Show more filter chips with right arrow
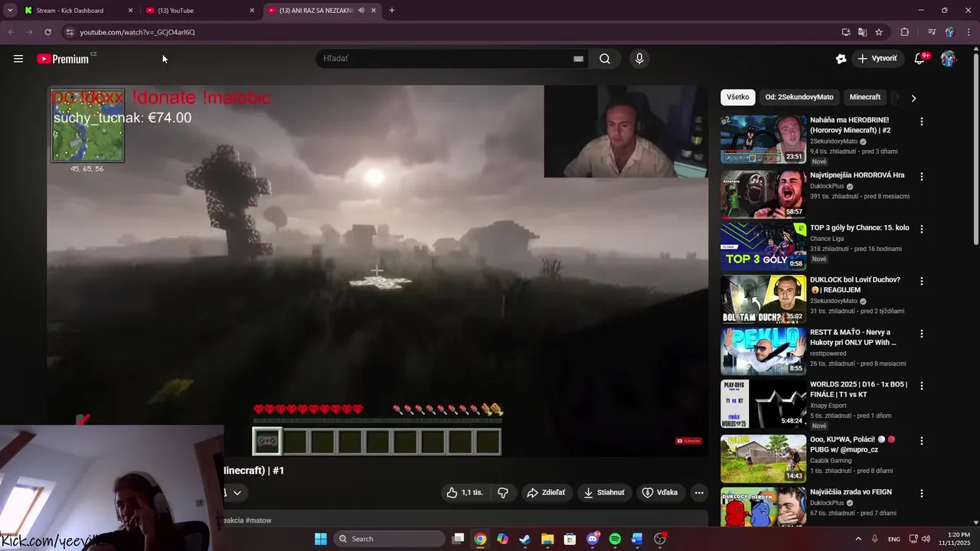This screenshot has height=551, width=980. [913, 98]
